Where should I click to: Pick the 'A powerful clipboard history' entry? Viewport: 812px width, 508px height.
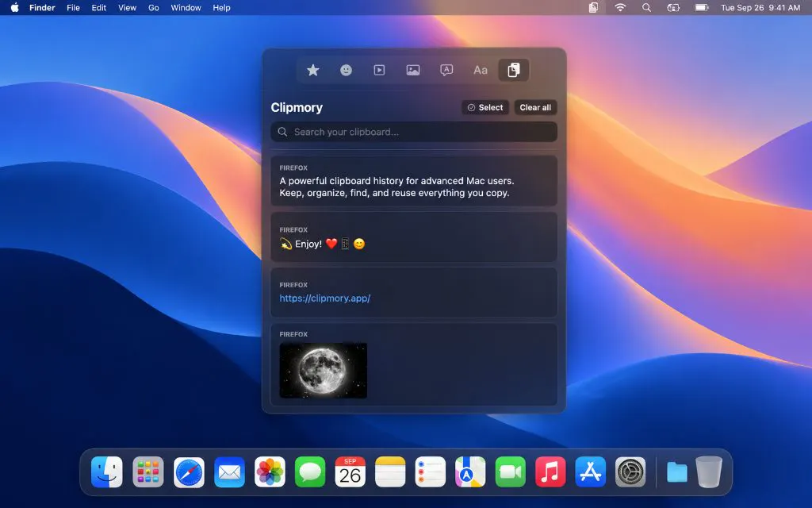coord(414,181)
